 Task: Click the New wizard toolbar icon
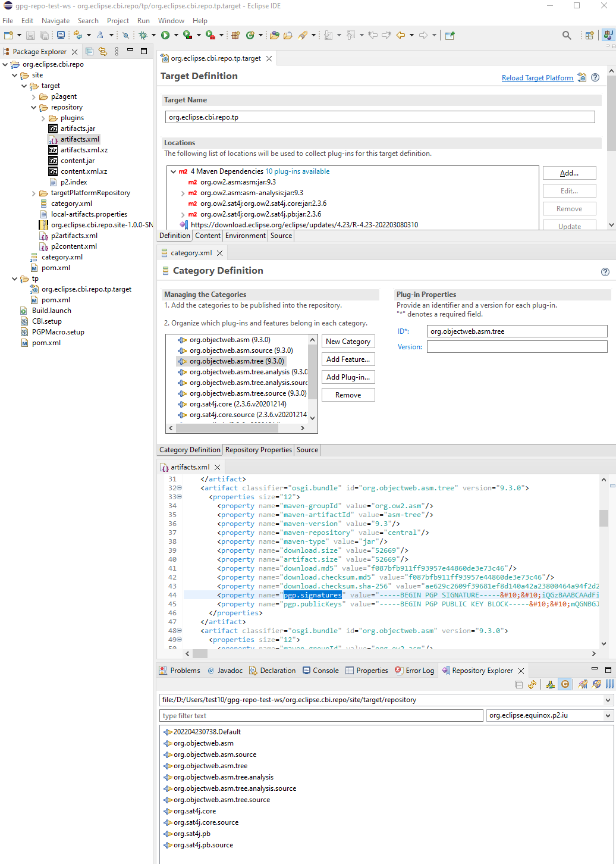click(x=8, y=35)
